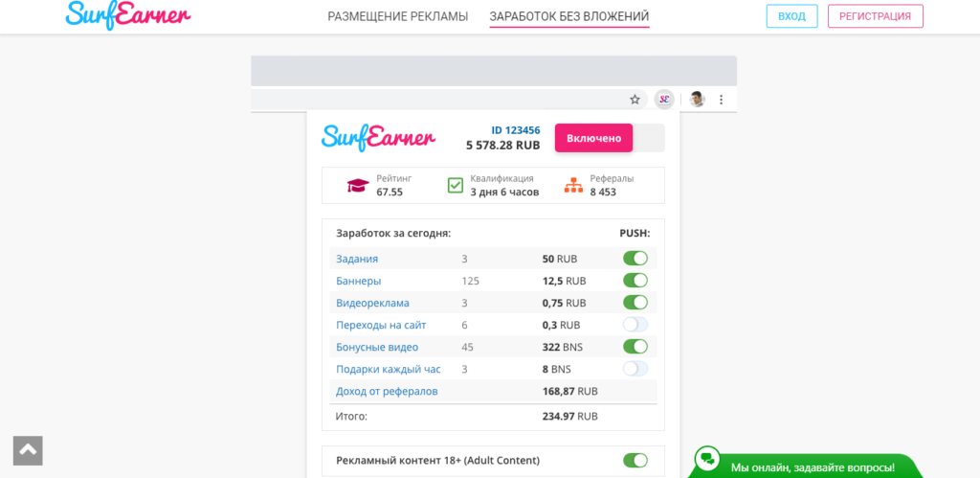
Task: Open the Заработок без вложений menu item
Action: click(x=569, y=16)
